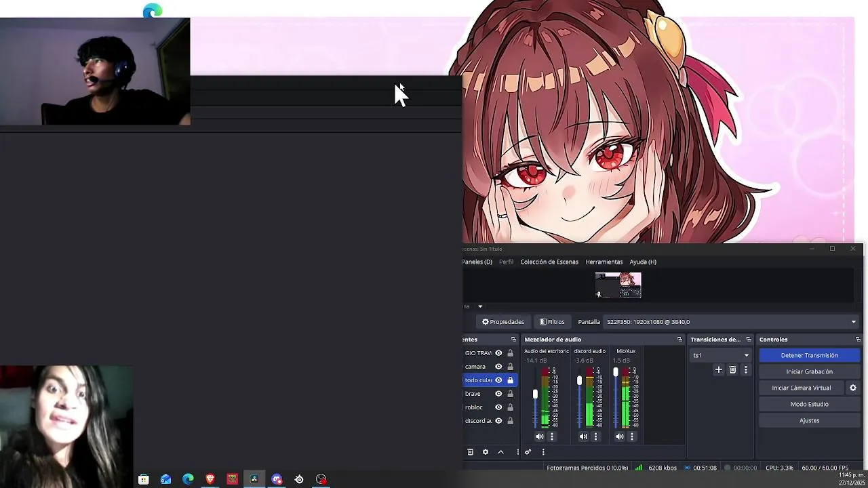Adjust Mic/Aux volume slider

616,372
